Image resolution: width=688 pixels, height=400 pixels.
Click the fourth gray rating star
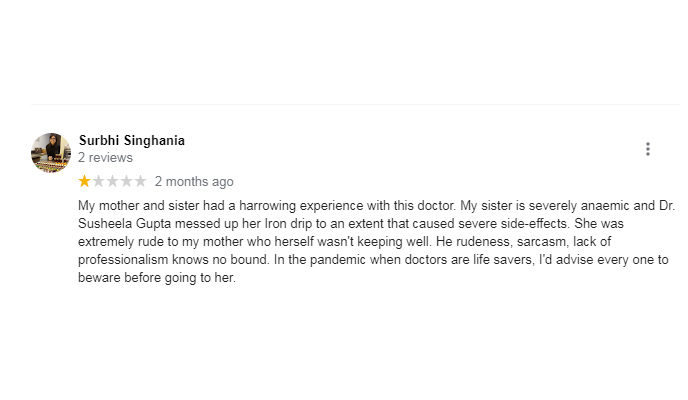[x=126, y=181]
